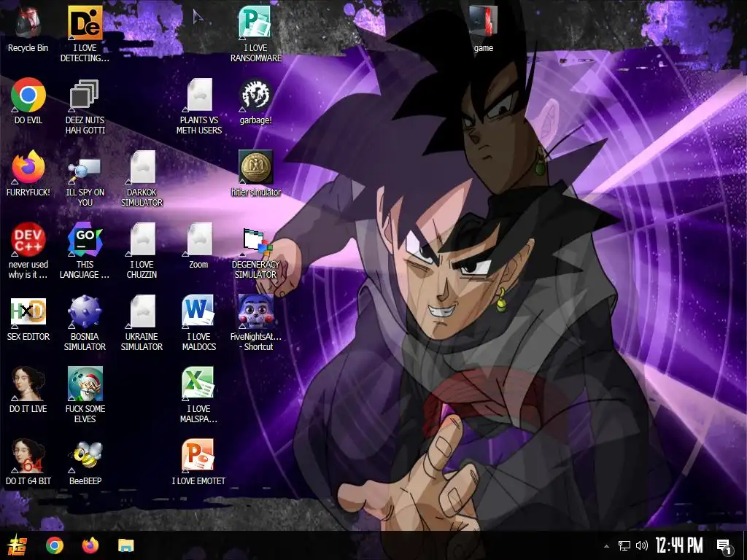Screen dimensions: 747x560
Task: Open the notification center icon
Action: (724, 546)
